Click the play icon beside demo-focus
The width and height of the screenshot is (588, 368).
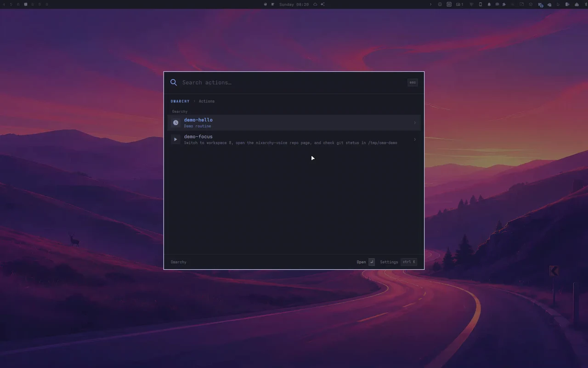(x=175, y=139)
